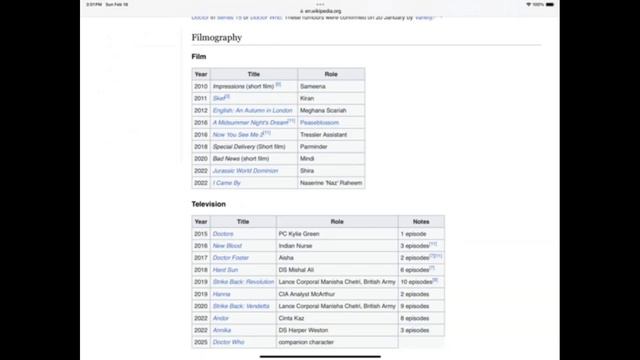Open Strike Back: Vendetta link
The height and width of the screenshot is (360, 640).
pos(241,306)
